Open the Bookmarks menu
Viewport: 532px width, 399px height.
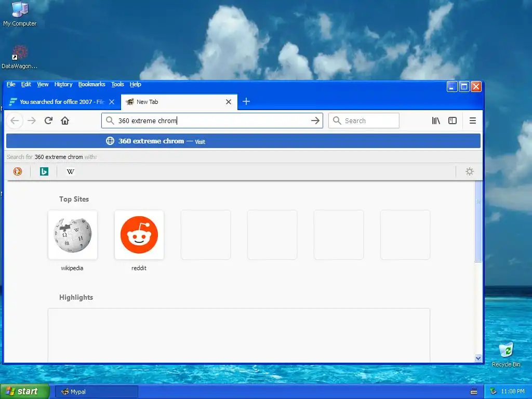pyautogui.click(x=91, y=84)
